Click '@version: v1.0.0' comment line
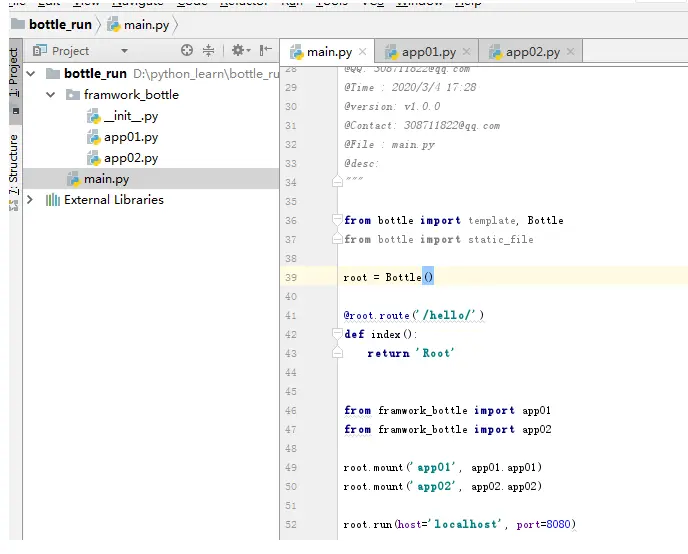 pos(392,106)
